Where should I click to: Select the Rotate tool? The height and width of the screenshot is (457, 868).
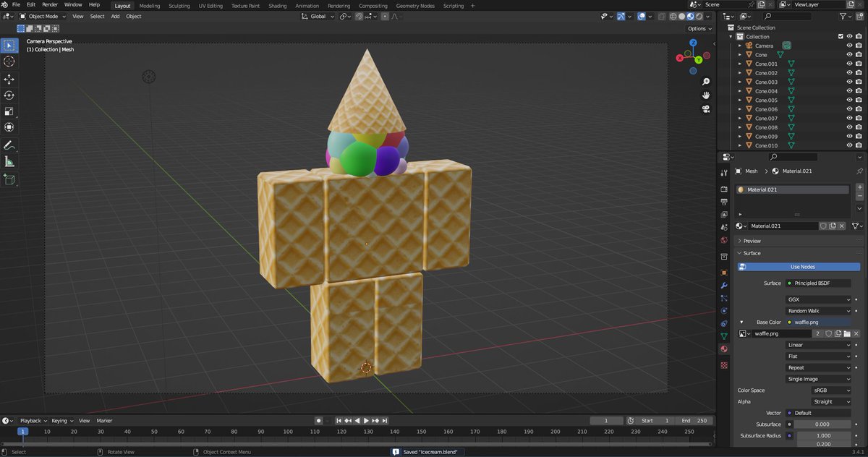(9, 95)
